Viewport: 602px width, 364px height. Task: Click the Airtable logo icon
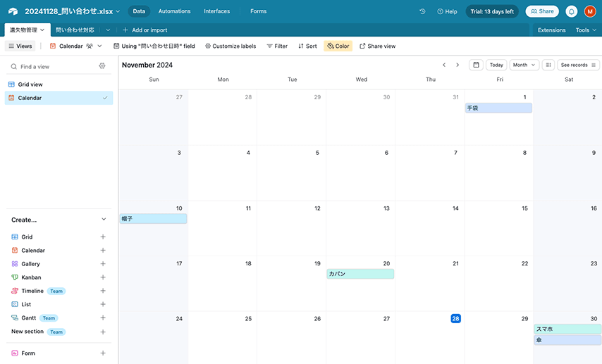[x=13, y=11]
